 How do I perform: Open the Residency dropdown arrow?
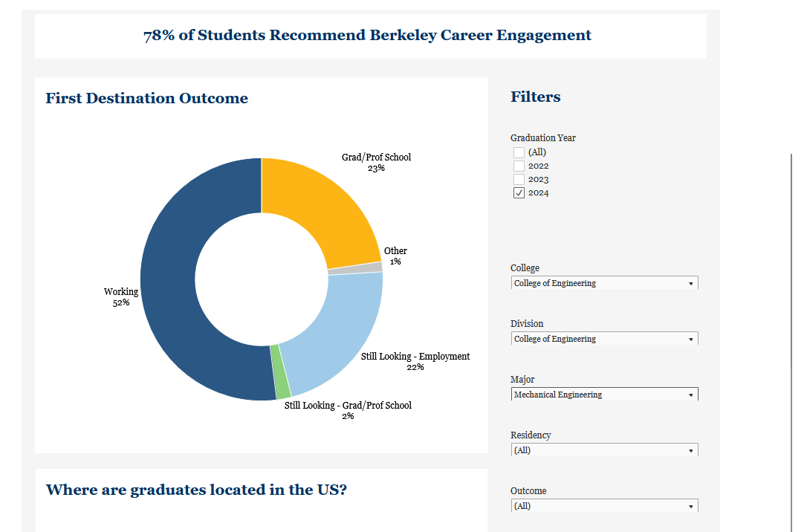[691, 450]
